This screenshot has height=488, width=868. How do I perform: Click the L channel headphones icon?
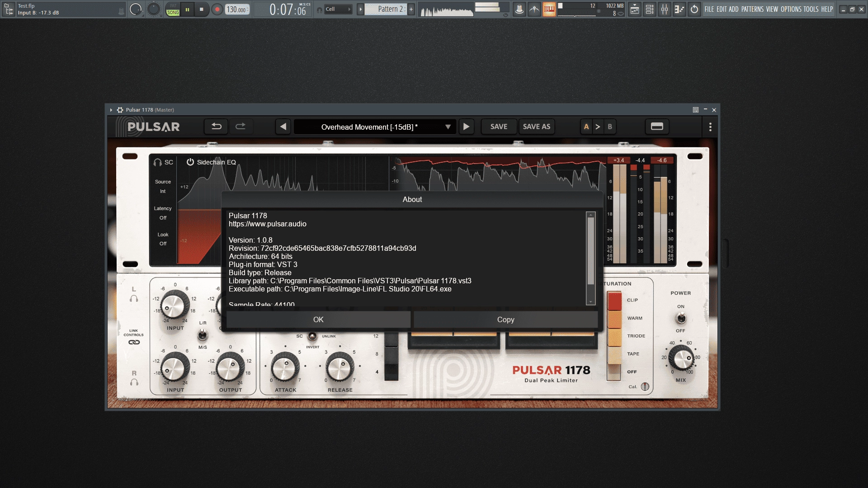click(x=134, y=299)
